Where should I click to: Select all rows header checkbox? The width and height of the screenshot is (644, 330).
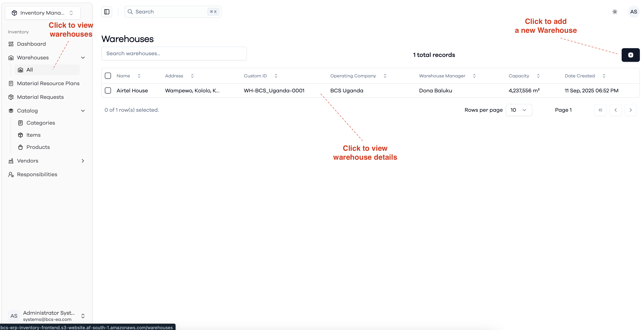108,76
